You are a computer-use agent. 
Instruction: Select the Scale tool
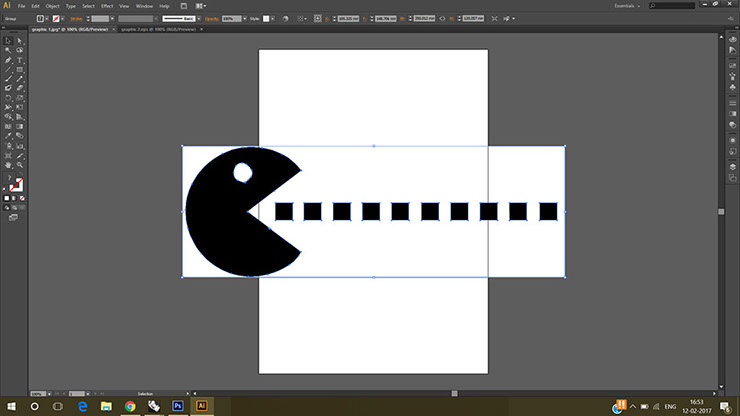(20, 98)
